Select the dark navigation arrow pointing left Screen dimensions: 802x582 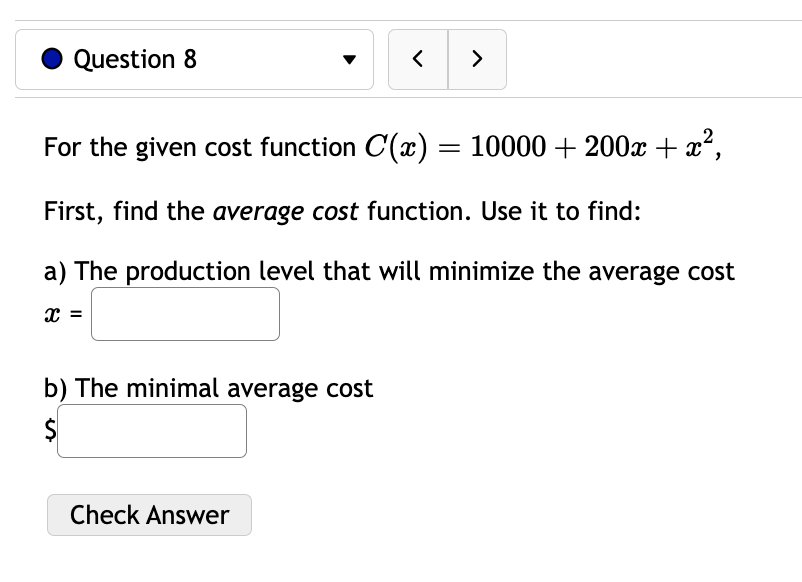[x=418, y=59]
